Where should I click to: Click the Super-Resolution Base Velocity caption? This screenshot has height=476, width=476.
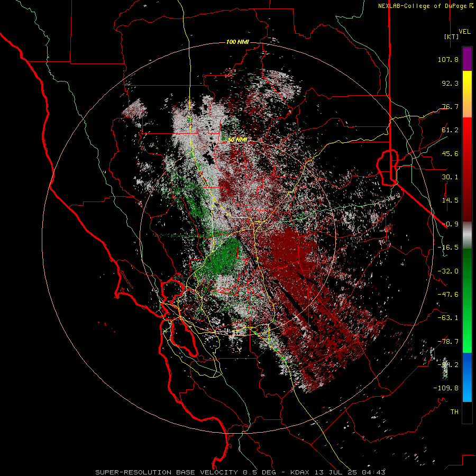coord(241,472)
